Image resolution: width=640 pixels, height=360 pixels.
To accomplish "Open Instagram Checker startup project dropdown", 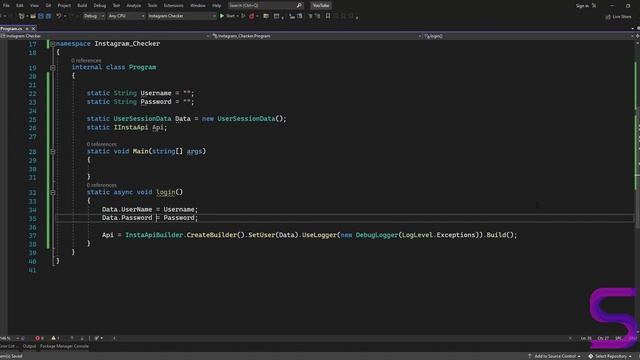I will (x=182, y=16).
